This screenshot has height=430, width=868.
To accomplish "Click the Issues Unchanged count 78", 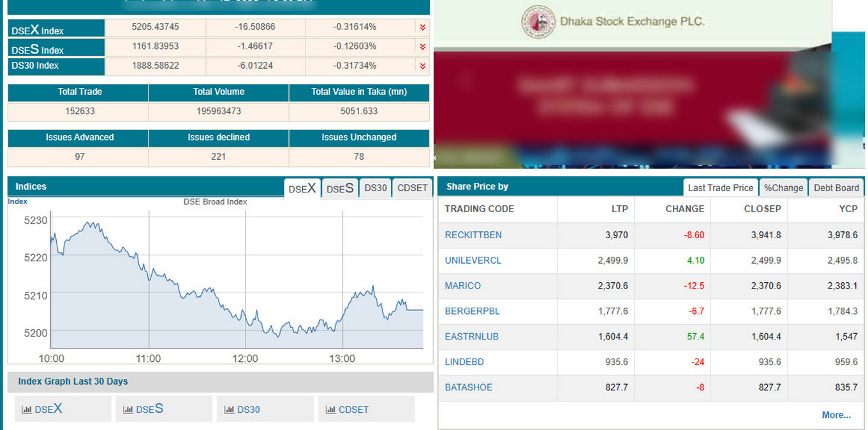I will click(x=359, y=156).
